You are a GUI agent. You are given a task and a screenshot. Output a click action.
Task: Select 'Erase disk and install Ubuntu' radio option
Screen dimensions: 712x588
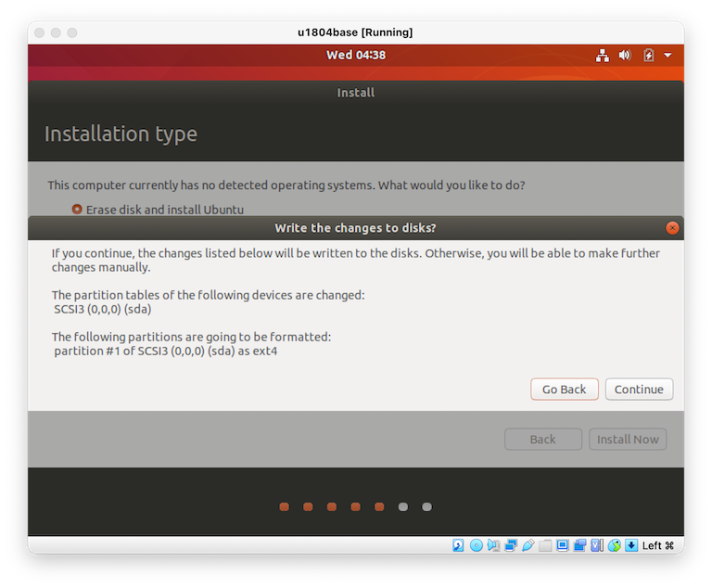click(77, 209)
